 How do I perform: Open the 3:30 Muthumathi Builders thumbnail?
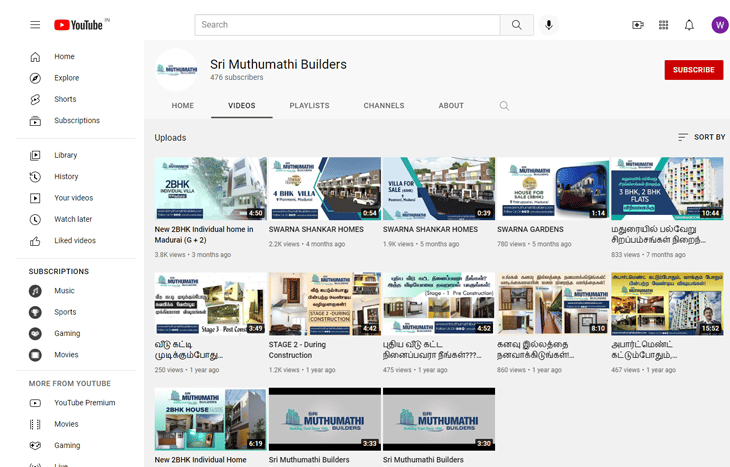439,419
